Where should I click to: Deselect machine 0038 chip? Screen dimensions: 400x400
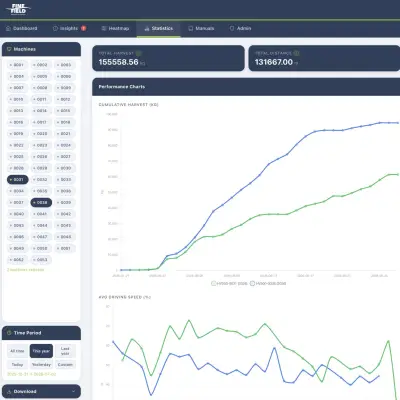pyautogui.click(x=41, y=203)
